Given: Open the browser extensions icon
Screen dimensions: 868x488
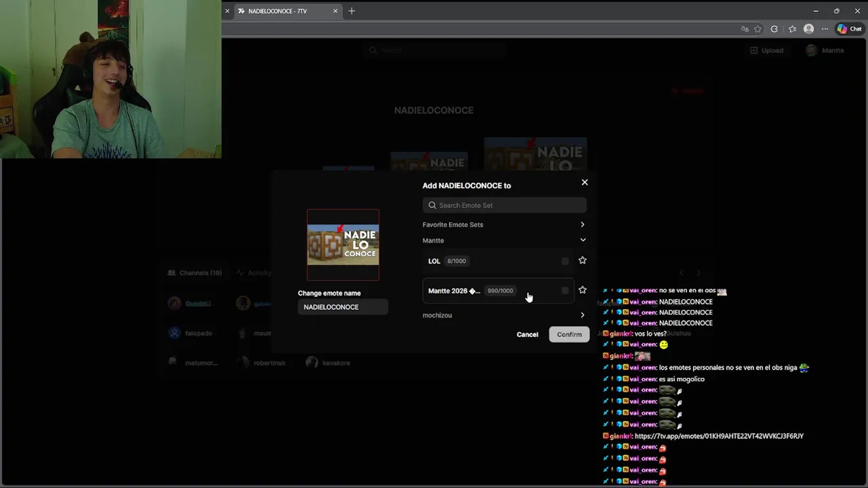Looking at the screenshot, I should point(774,29).
